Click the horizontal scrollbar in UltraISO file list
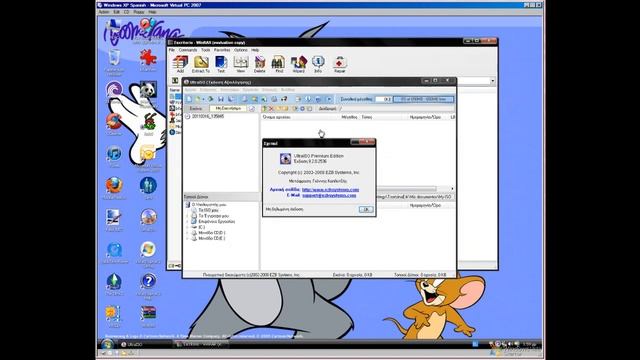The height and width of the screenshot is (360, 640). [x=407, y=189]
